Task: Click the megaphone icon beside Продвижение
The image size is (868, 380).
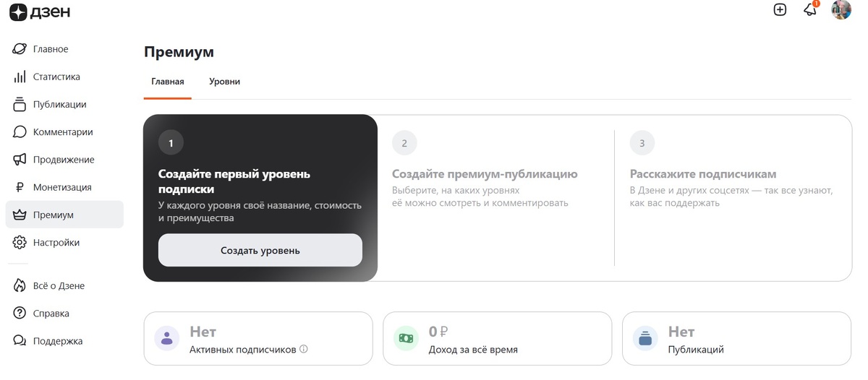Action: pos(20,160)
